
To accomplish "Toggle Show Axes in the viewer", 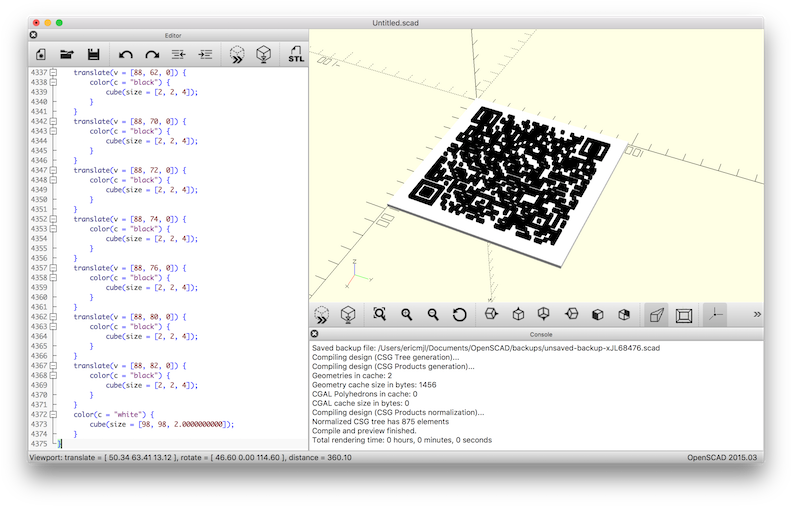I will 715,315.
